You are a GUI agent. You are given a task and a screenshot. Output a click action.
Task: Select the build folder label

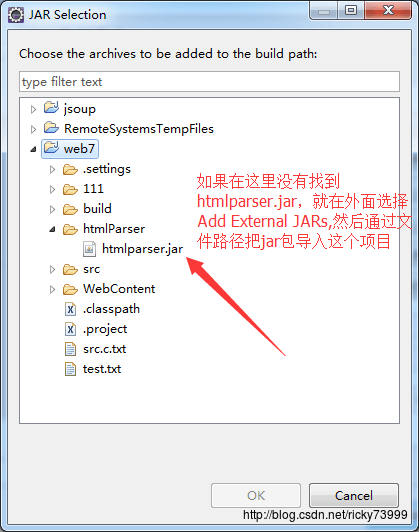97,209
